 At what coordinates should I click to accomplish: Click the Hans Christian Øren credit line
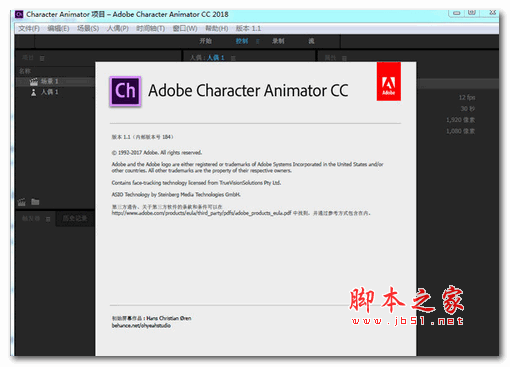[152, 318]
